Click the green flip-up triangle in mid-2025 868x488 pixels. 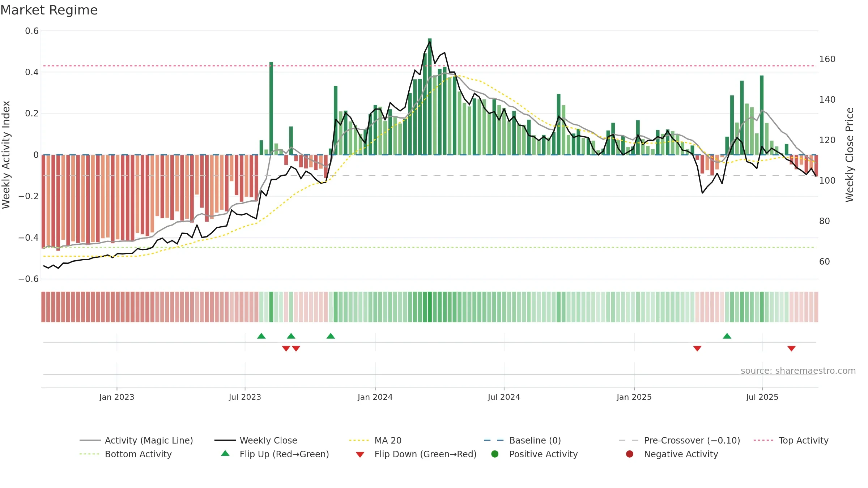(727, 336)
